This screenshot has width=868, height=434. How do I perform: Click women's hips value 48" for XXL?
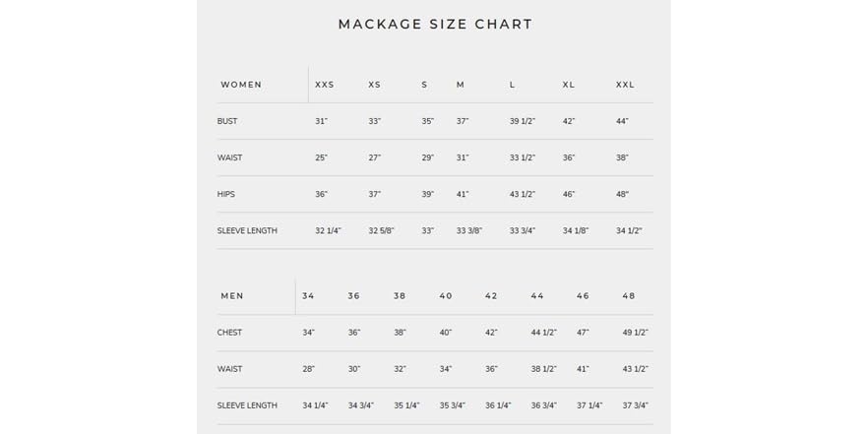pos(622,194)
